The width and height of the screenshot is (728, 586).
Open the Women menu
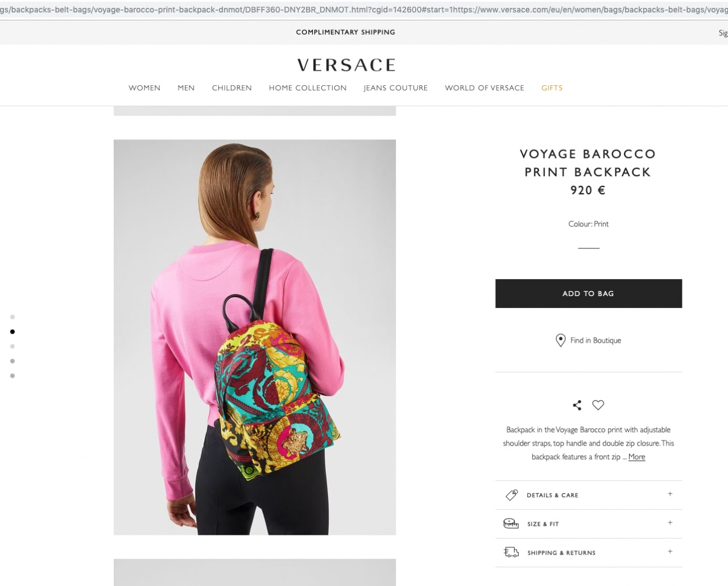(144, 88)
